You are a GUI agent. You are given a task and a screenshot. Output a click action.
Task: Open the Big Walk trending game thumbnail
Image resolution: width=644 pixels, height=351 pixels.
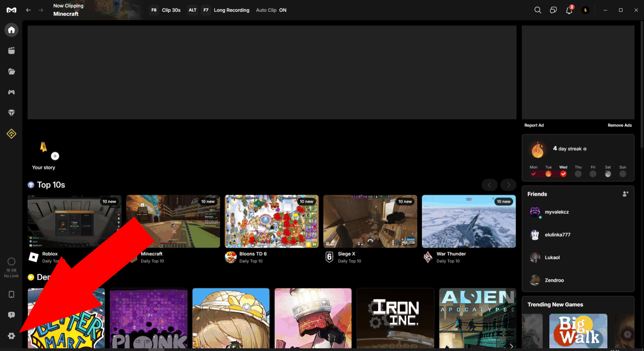[578, 331]
